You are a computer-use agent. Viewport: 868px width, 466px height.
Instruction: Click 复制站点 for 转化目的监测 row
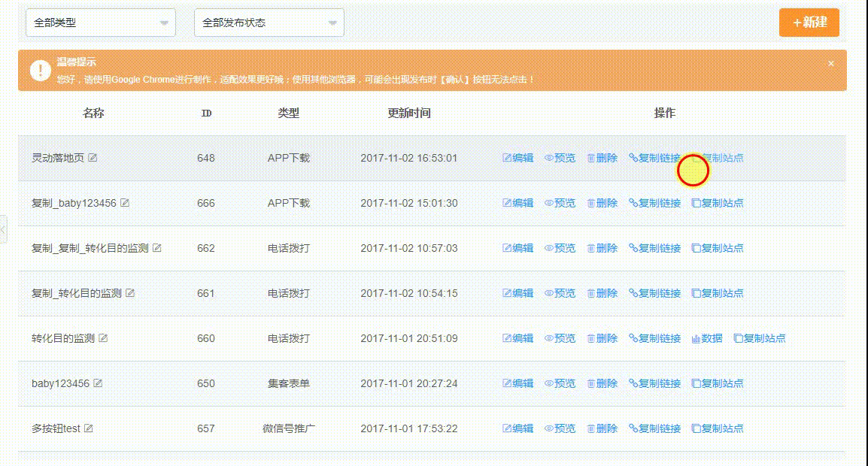point(760,338)
